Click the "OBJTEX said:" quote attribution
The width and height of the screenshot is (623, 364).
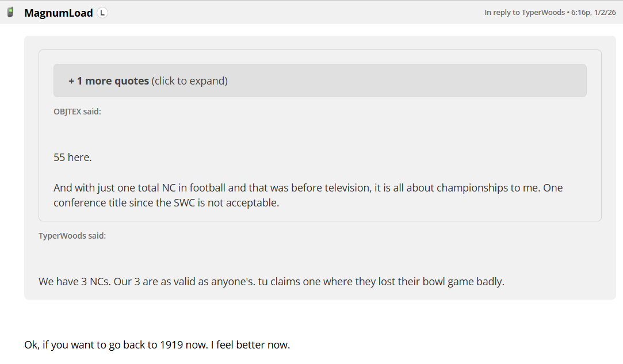click(x=77, y=112)
